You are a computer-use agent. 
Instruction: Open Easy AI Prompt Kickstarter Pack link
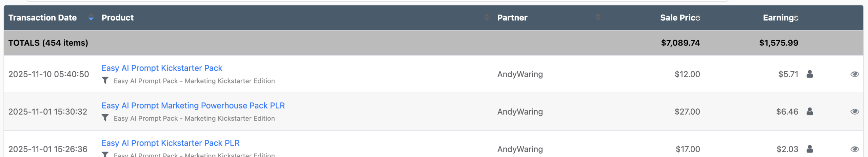162,68
